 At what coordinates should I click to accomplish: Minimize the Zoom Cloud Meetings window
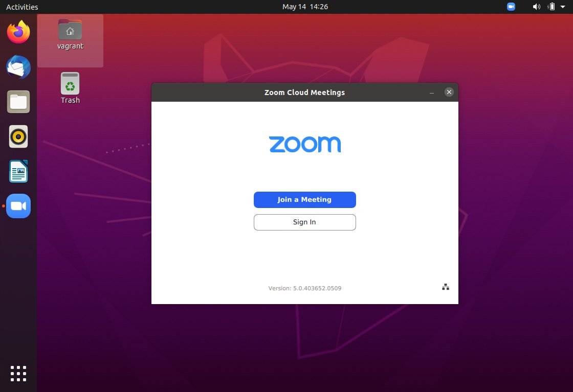tap(431, 93)
